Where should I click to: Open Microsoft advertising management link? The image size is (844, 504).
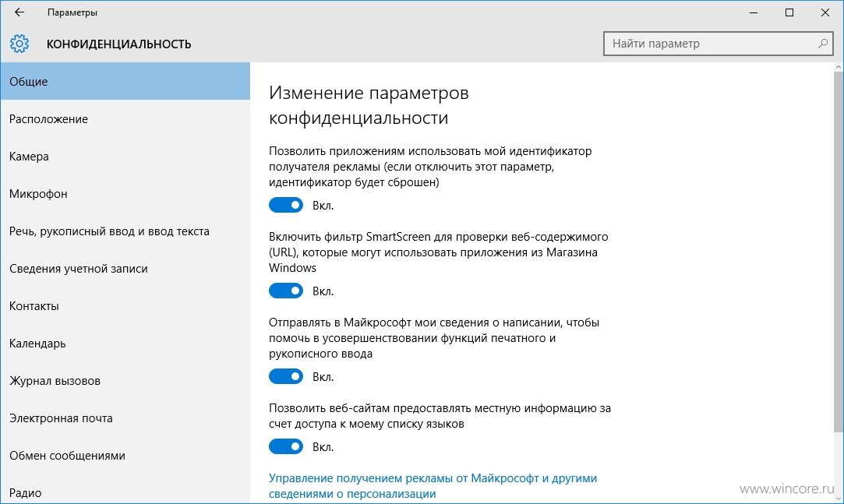[433, 486]
